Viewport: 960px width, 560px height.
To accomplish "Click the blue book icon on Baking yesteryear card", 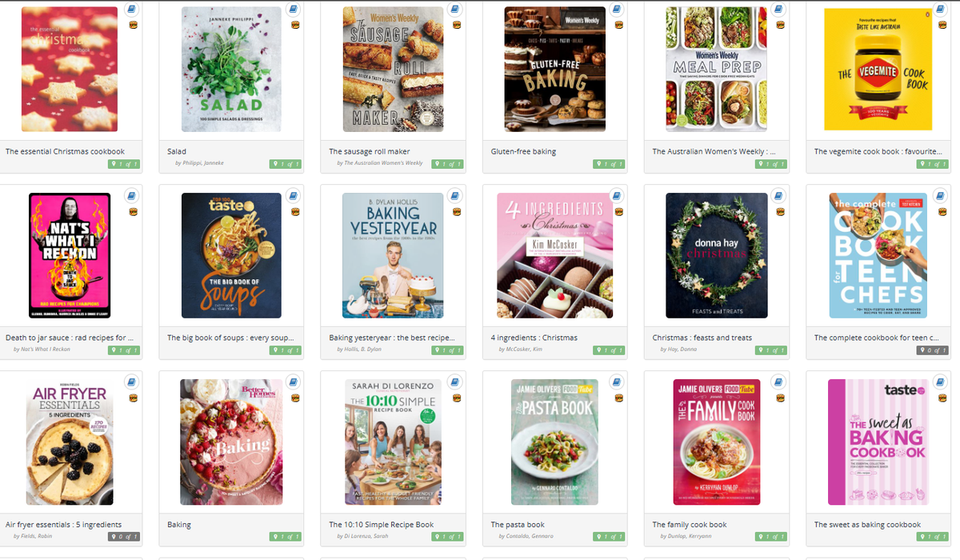I will coord(455,196).
